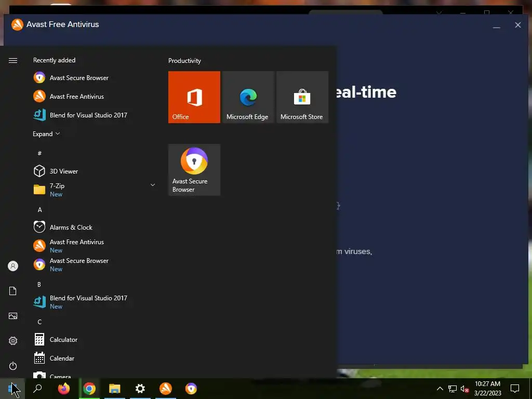Open the Avast Secure Browser tile

tap(194, 170)
